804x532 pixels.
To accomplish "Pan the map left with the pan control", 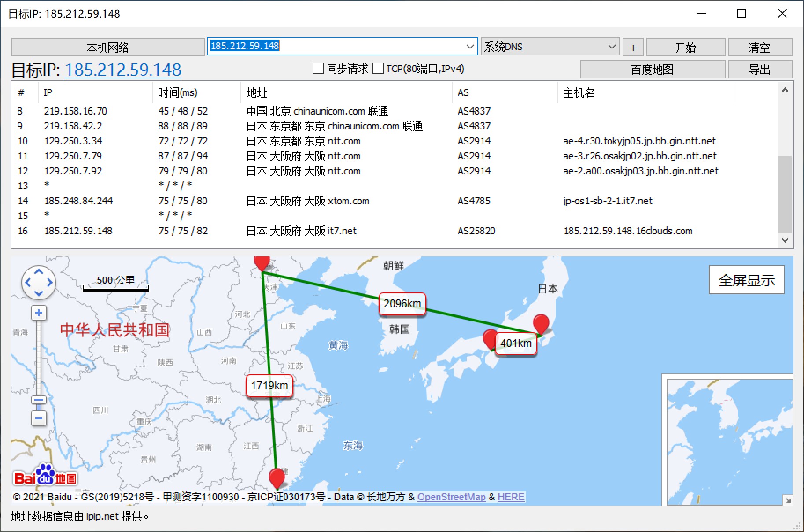I will (28, 283).
